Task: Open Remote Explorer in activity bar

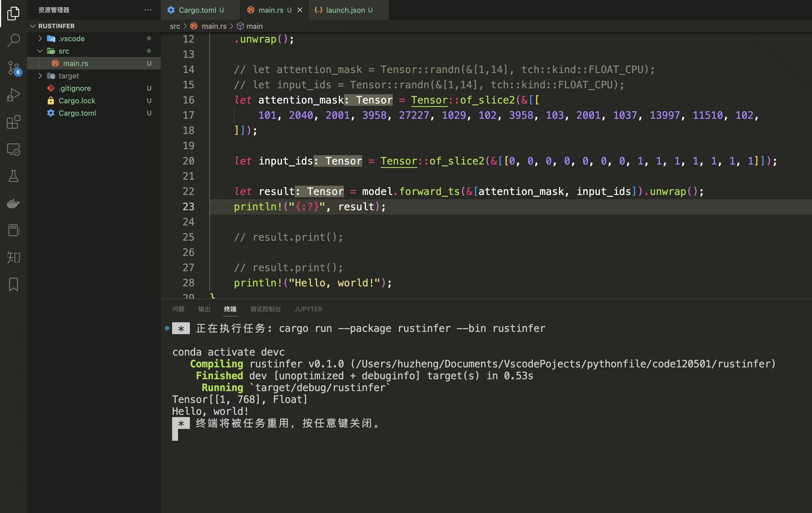Action: (14, 149)
